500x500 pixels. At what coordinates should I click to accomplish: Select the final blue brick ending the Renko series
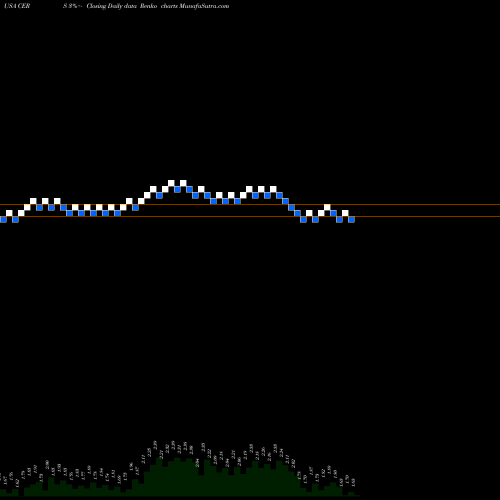[351, 219]
